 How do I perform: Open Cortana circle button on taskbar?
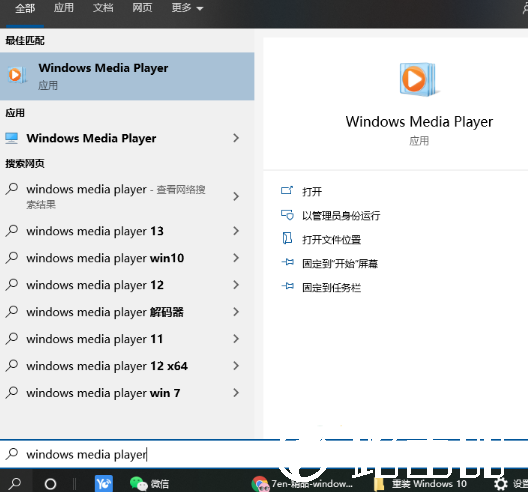coord(51,484)
